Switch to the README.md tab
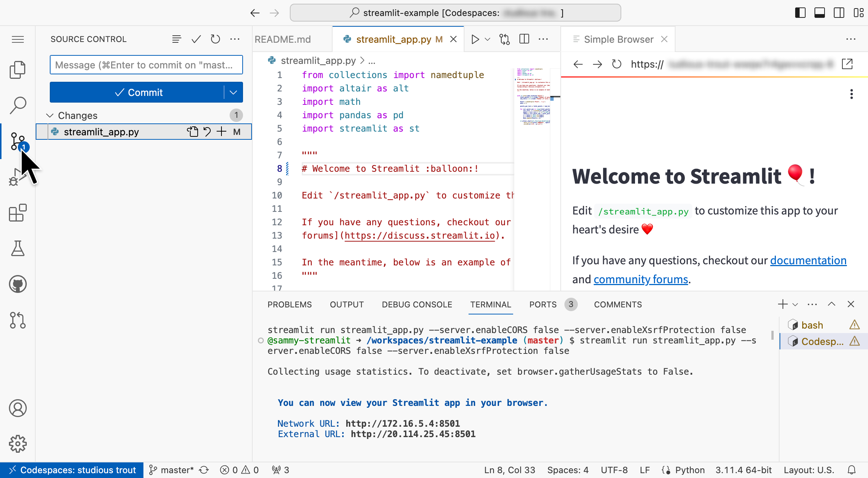The image size is (868, 478). [282, 39]
